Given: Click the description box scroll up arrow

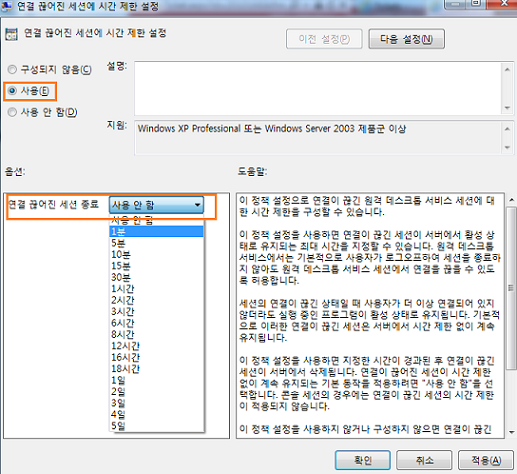Looking at the screenshot, I should (507, 69).
